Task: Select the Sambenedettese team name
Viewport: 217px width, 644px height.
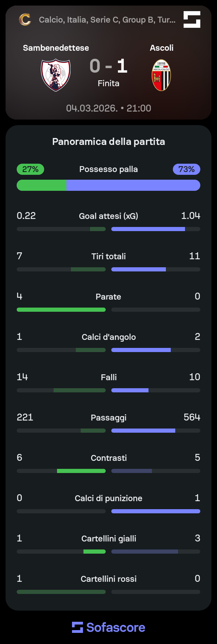Action: (56, 48)
